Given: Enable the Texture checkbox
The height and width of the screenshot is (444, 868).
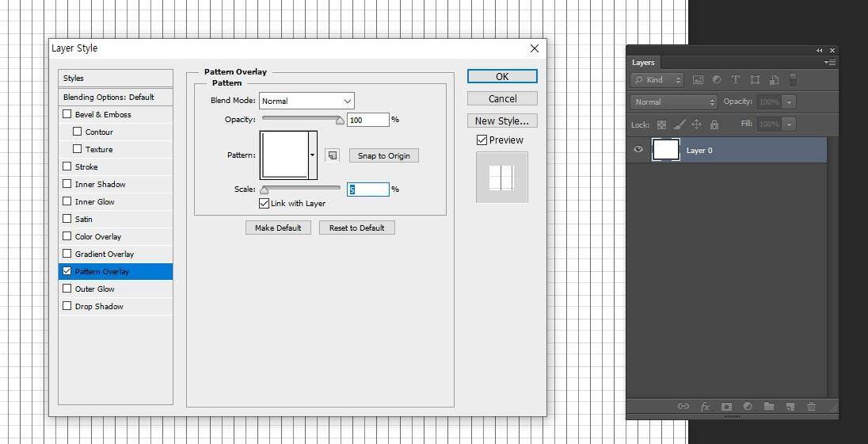Looking at the screenshot, I should click(78, 149).
